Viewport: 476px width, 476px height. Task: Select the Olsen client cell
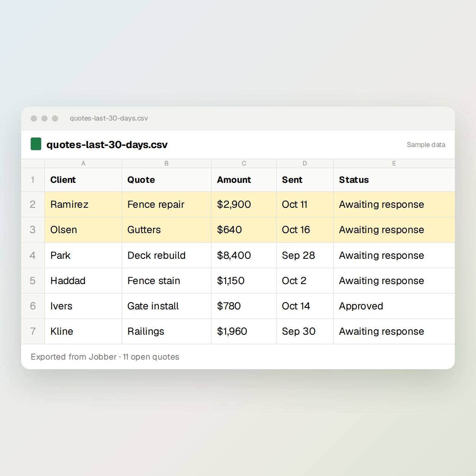pos(83,230)
